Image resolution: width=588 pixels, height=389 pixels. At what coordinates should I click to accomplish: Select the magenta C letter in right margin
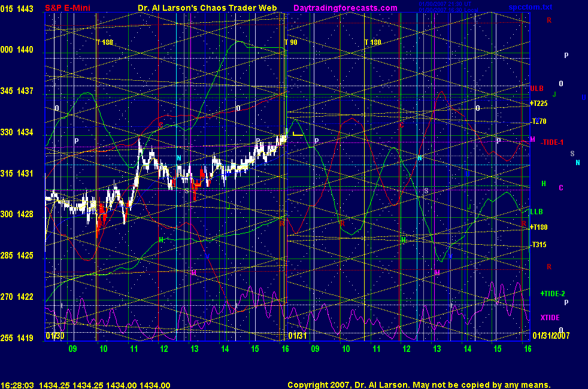pyautogui.click(x=561, y=188)
